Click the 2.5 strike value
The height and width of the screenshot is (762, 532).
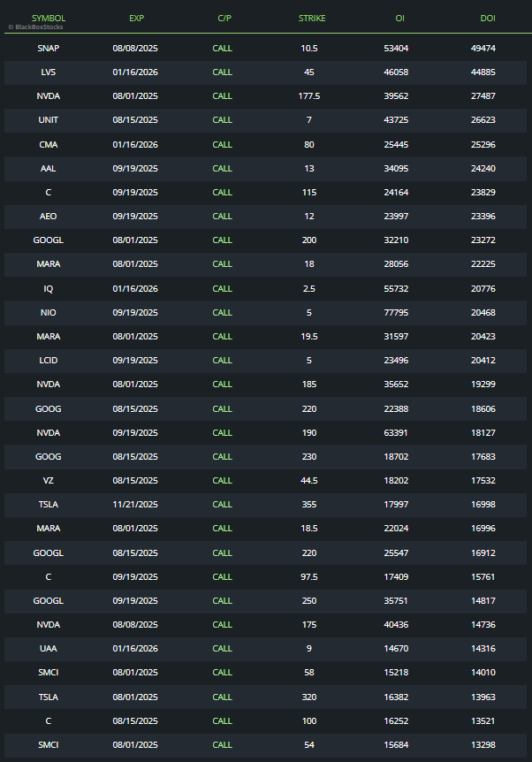pyautogui.click(x=309, y=288)
